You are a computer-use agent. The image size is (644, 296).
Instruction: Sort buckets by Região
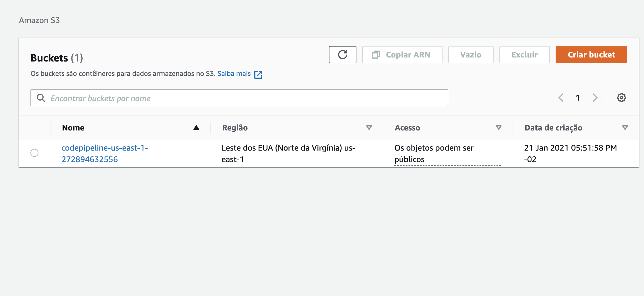[x=369, y=128]
